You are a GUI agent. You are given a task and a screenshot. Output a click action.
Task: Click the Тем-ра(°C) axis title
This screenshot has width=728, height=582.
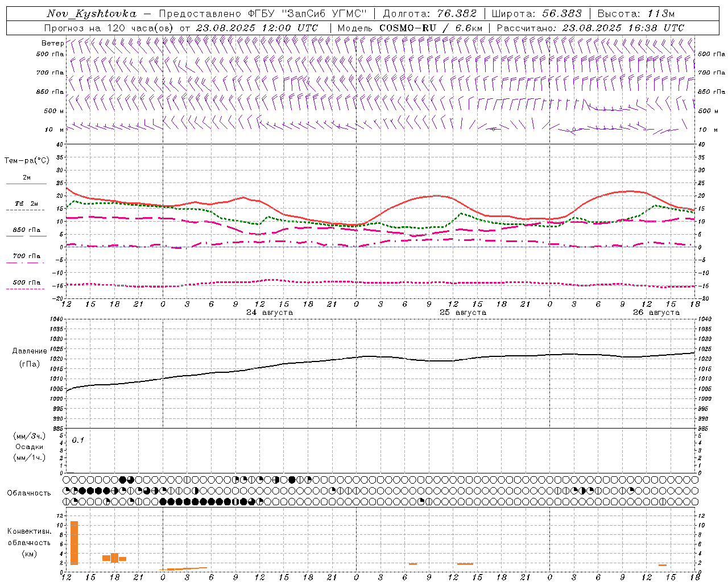pyautogui.click(x=27, y=161)
